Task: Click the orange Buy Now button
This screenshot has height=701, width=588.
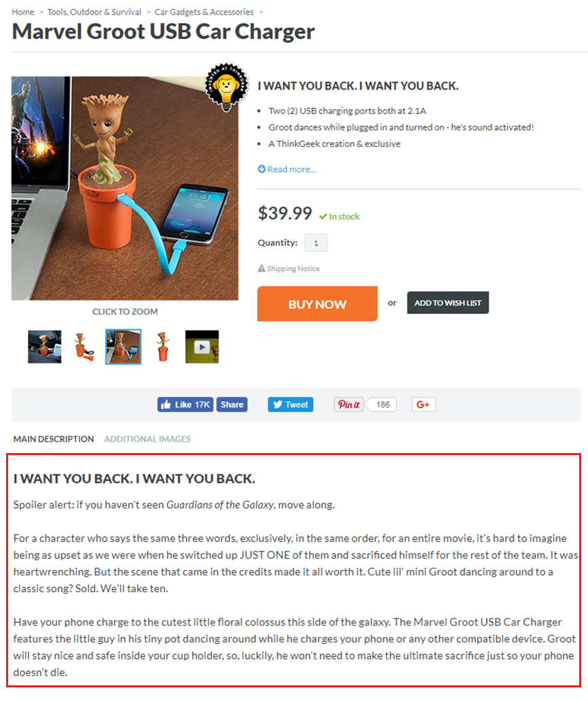Action: tap(317, 304)
